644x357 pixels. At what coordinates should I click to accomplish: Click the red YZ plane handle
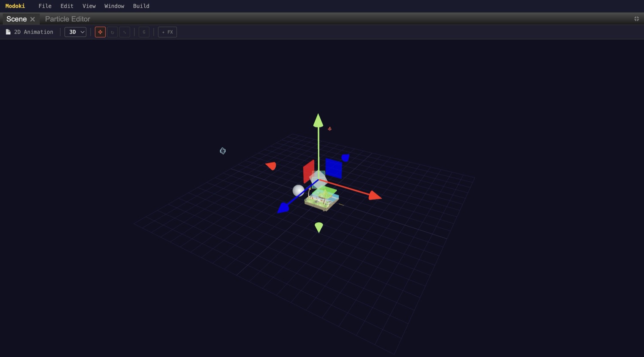click(309, 171)
